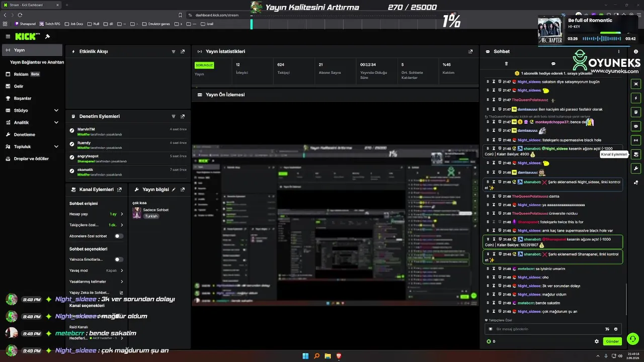
Task: Open Brave browser from taskbar
Action: (339, 356)
